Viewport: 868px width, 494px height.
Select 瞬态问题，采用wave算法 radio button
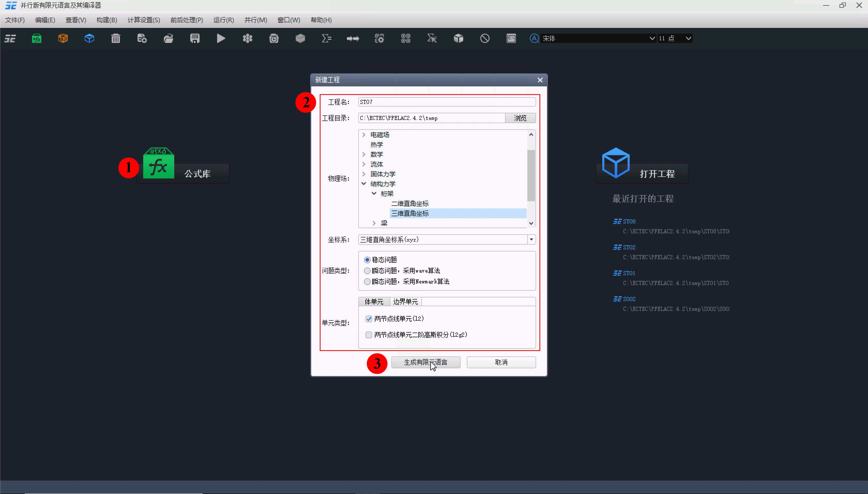click(367, 271)
